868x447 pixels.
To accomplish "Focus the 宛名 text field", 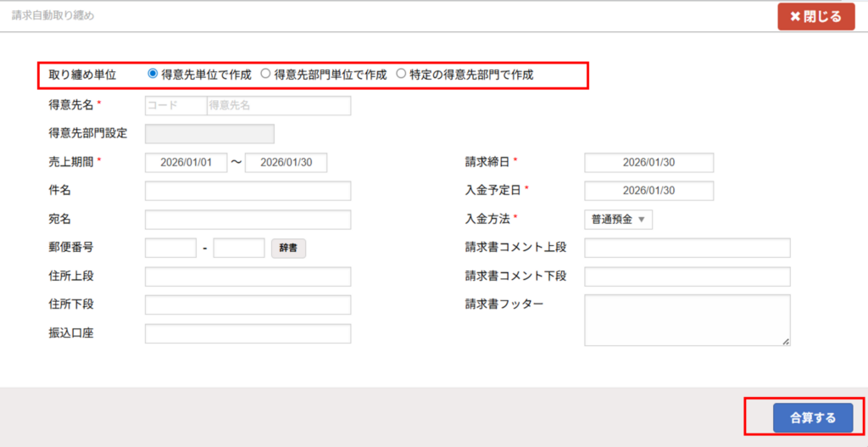I will (x=248, y=220).
